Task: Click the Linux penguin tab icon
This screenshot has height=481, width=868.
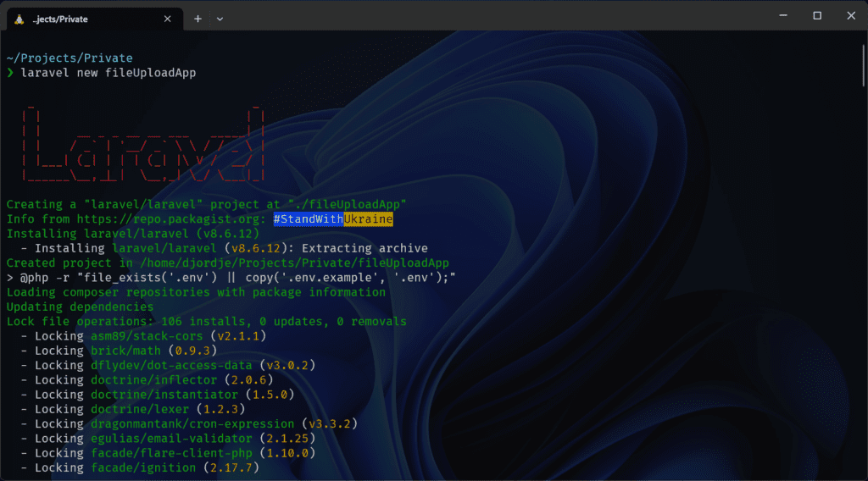Action: click(x=19, y=19)
